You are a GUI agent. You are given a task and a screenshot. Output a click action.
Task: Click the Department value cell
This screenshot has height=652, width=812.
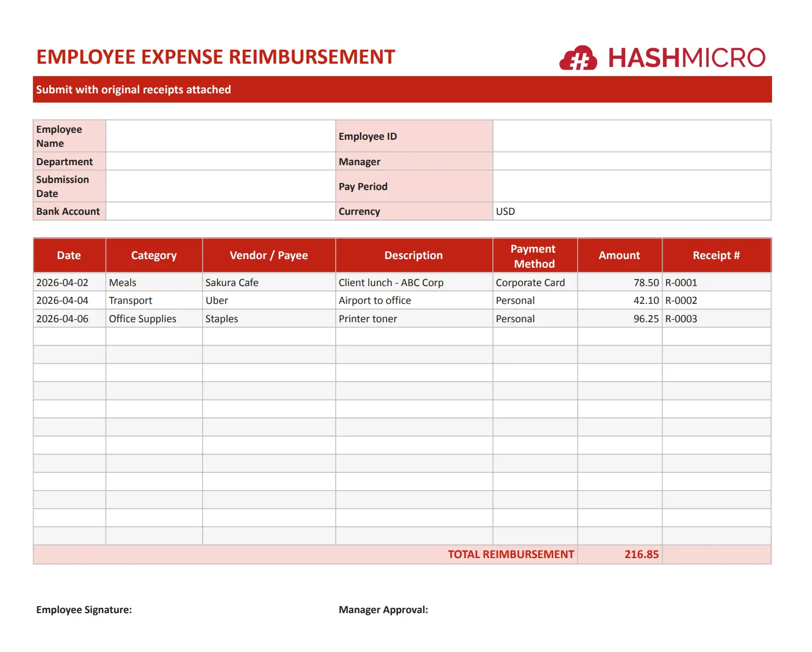(x=220, y=161)
